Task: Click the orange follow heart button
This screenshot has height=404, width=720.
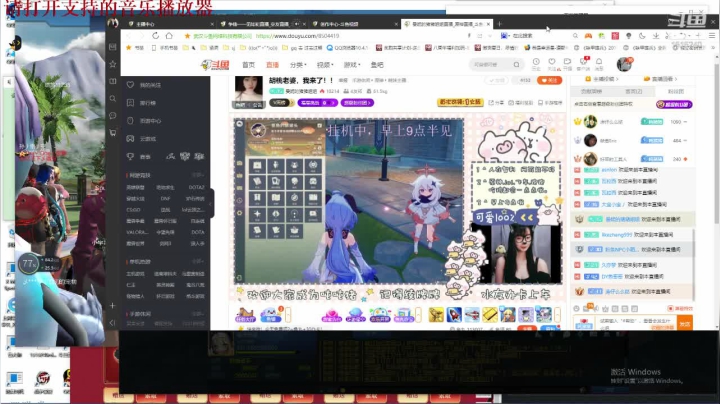Action: pyautogui.click(x=549, y=80)
